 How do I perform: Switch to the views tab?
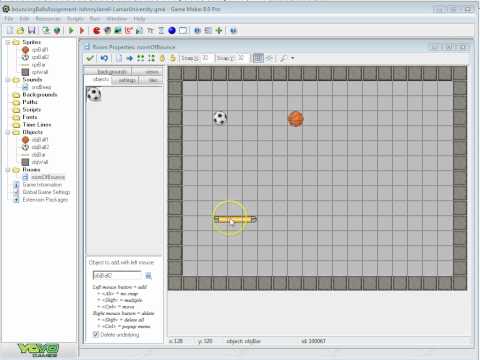tap(147, 71)
